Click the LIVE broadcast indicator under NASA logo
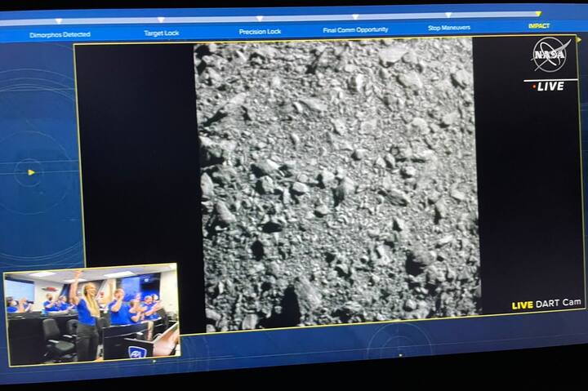588x391 pixels. coord(549,86)
